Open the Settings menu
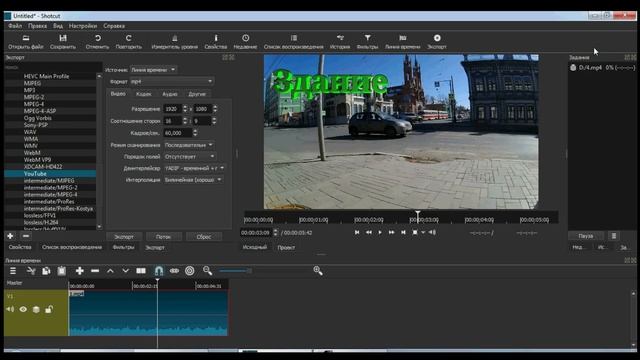The width and height of the screenshot is (640, 360). [83, 26]
